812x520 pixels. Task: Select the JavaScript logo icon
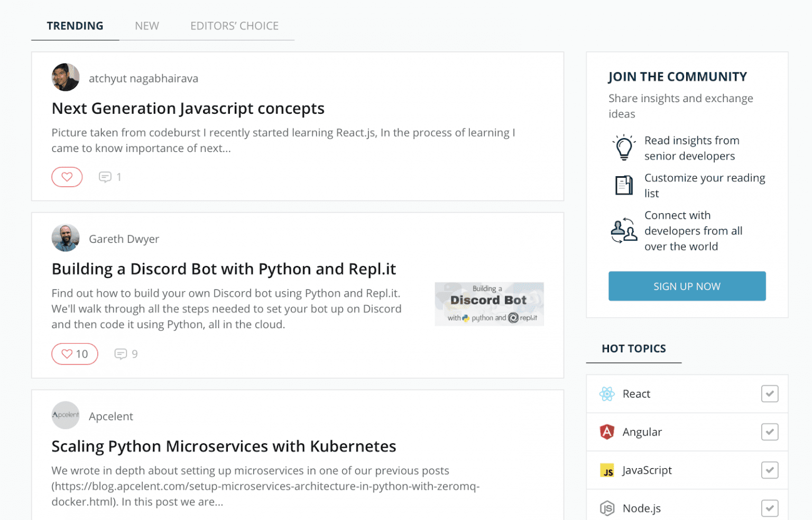point(607,470)
